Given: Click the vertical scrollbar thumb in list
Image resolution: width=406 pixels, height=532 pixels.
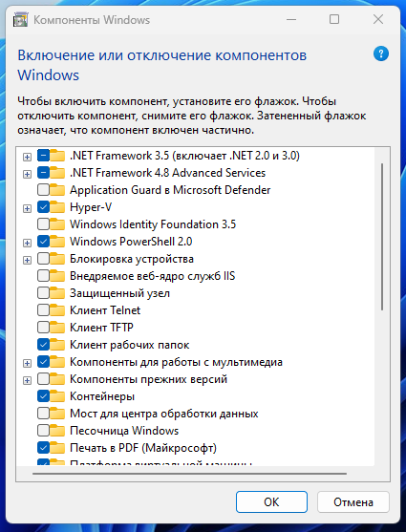Looking at the screenshot, I should coord(382,237).
